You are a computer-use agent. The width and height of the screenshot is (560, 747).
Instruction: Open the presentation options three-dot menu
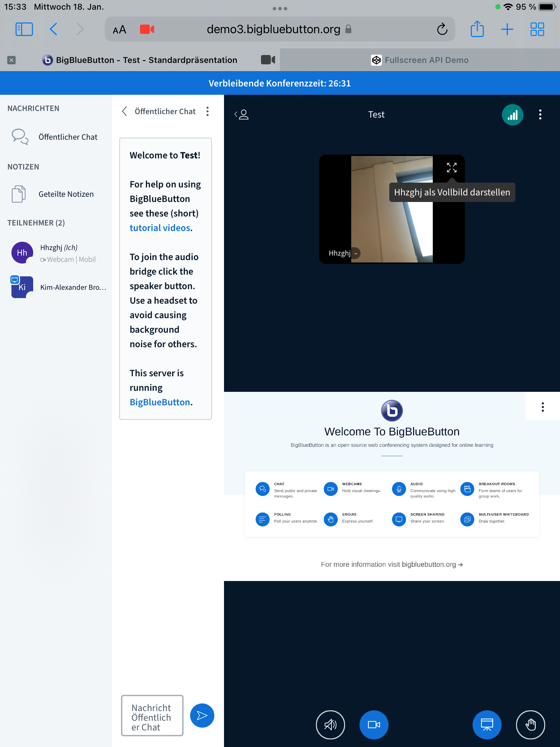543,407
